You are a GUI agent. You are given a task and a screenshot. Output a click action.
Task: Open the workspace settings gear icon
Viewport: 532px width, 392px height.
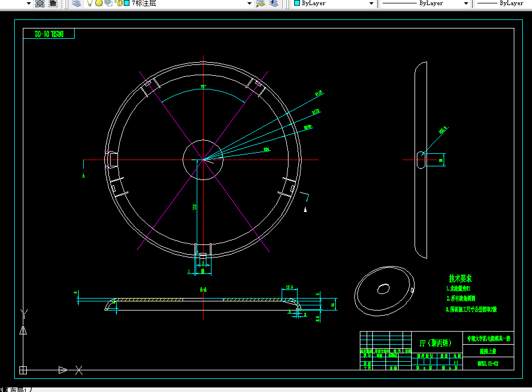(x=40, y=3)
